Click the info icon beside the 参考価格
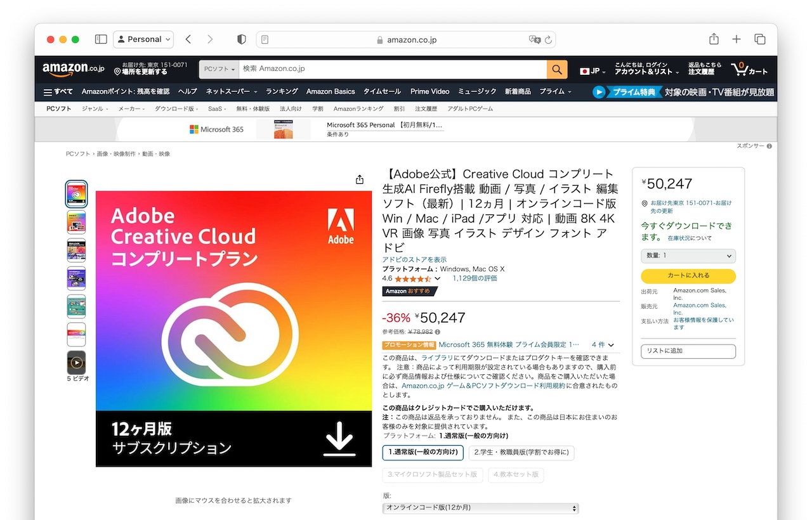 438,332
